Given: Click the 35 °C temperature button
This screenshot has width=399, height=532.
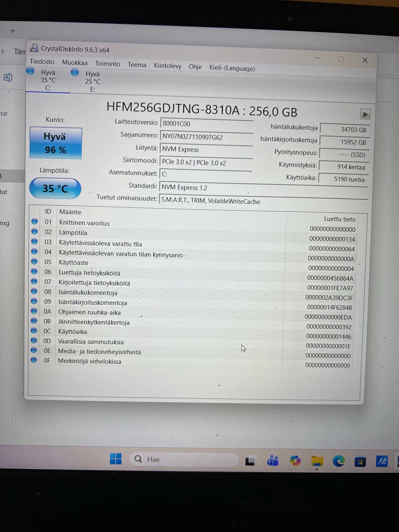Looking at the screenshot, I should [x=55, y=188].
